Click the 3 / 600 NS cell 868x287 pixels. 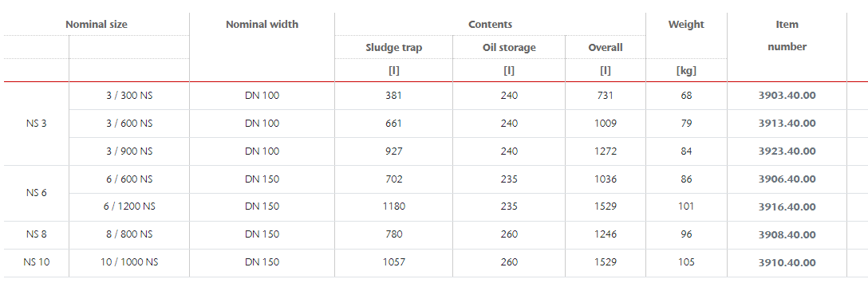coord(129,124)
